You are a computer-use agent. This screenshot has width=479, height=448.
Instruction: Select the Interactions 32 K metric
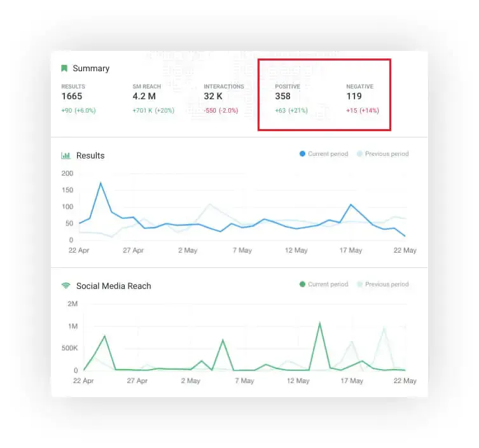click(213, 97)
